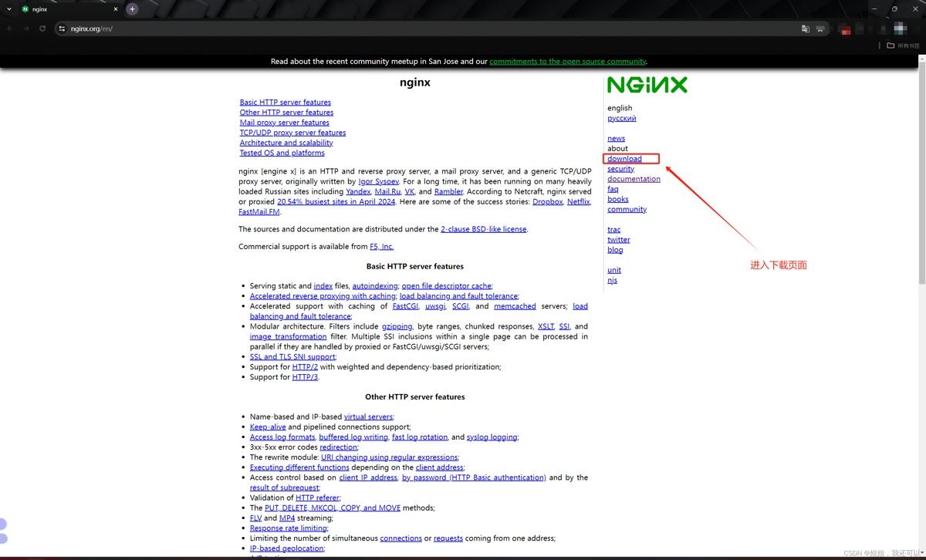Close the nginx tab
The image size is (926, 560).
pyautogui.click(x=116, y=9)
